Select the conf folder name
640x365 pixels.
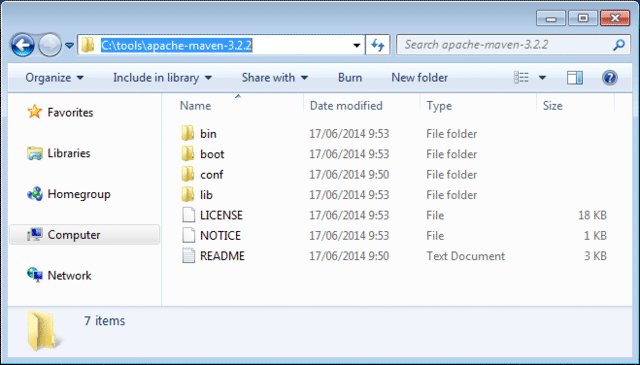tap(211, 175)
